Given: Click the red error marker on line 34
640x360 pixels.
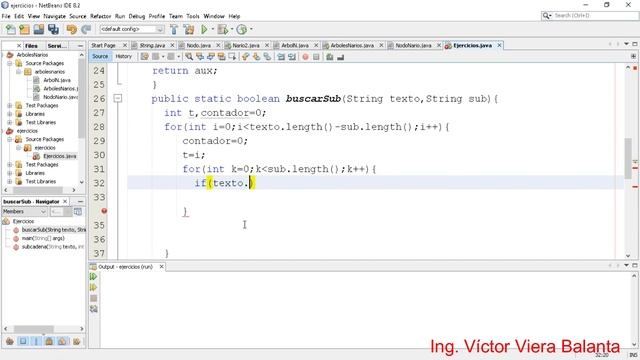Looking at the screenshot, I should point(104,211).
